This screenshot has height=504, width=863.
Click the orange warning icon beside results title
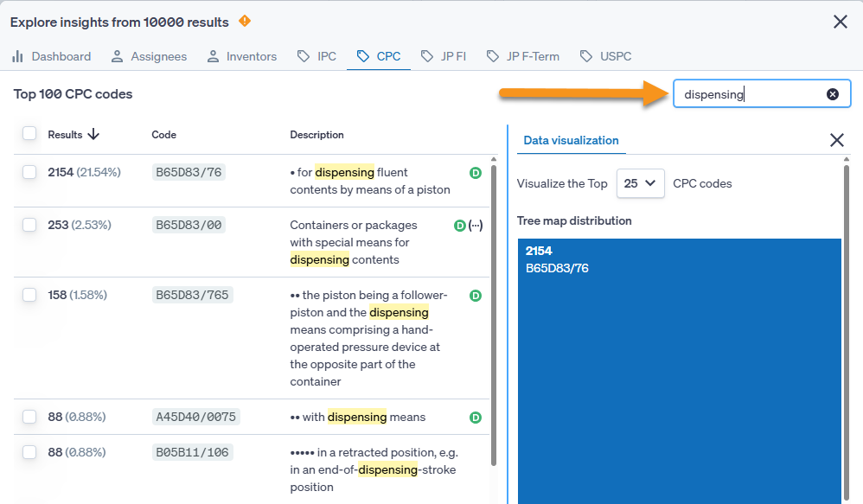point(245,21)
